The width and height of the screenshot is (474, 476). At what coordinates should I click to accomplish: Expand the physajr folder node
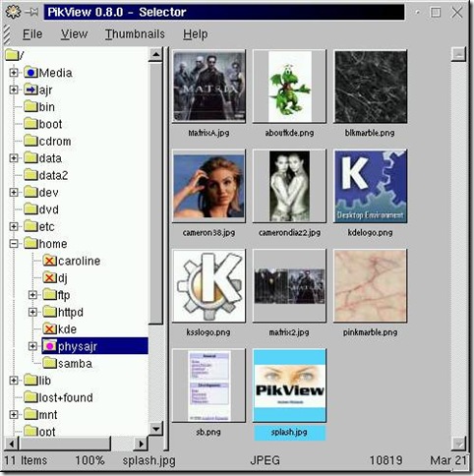coord(32,346)
